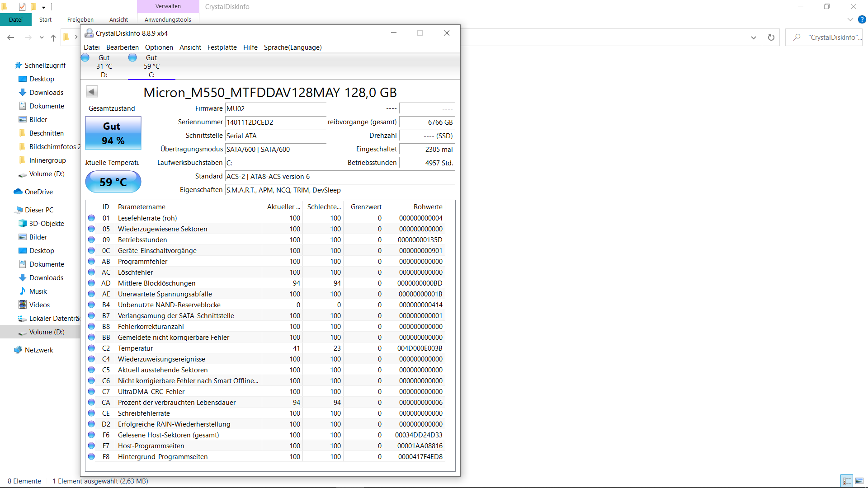
Task: Navigate back in Explorer
Action: coord(11,38)
